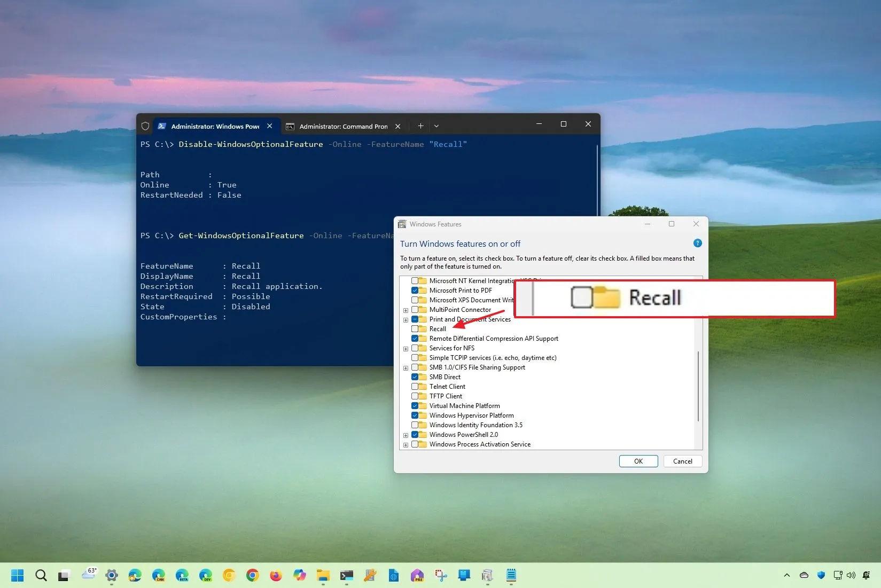Launch Google Chrome from taskbar

tap(252, 575)
